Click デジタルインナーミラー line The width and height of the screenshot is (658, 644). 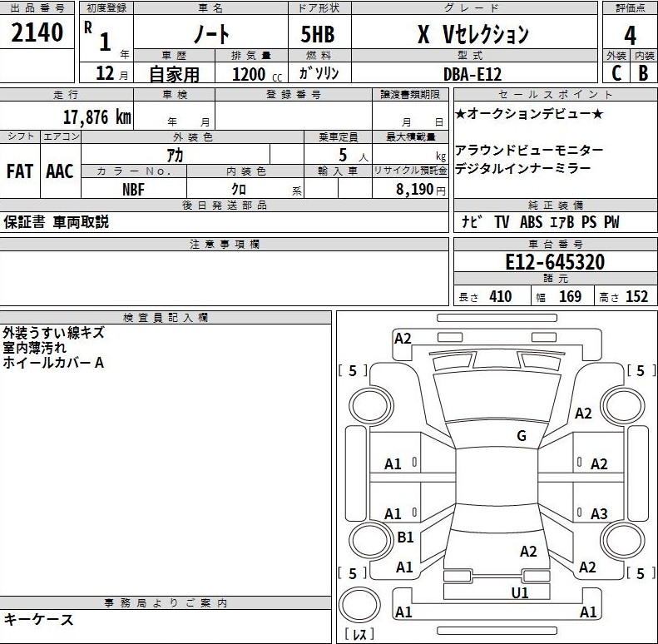point(523,168)
